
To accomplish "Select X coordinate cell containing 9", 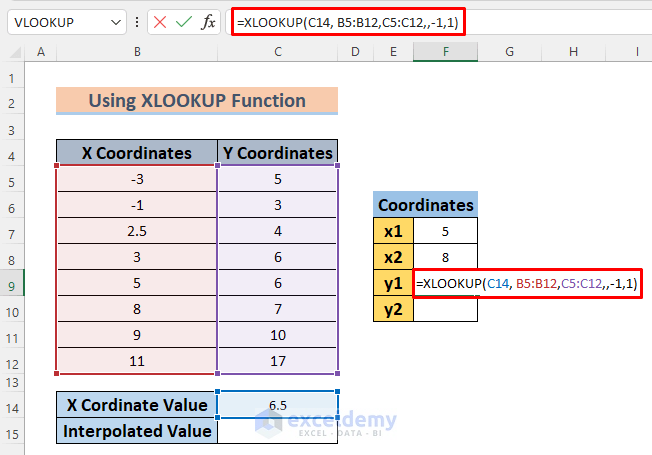I will 137,335.
